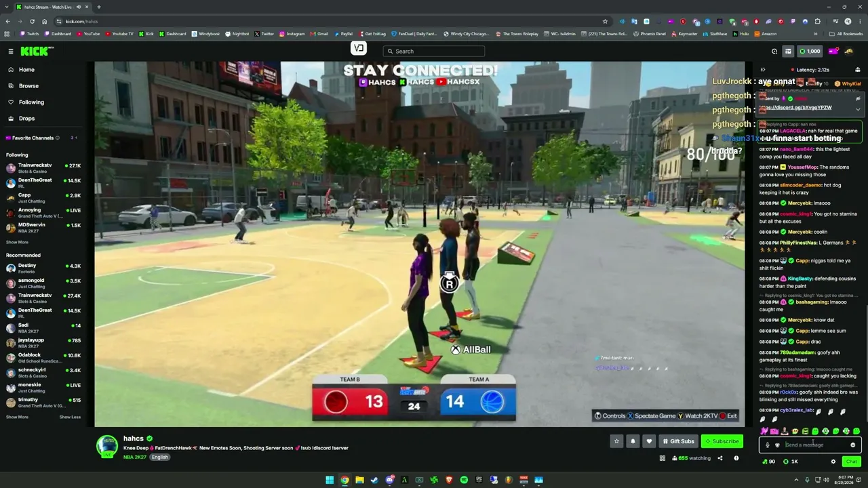Open Chrome from the taskbar

(x=344, y=480)
